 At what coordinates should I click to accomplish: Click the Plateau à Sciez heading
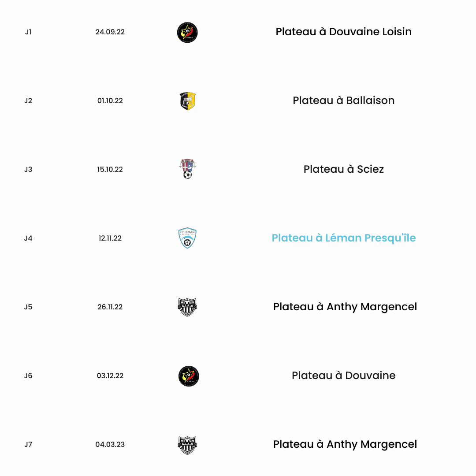[x=344, y=169]
